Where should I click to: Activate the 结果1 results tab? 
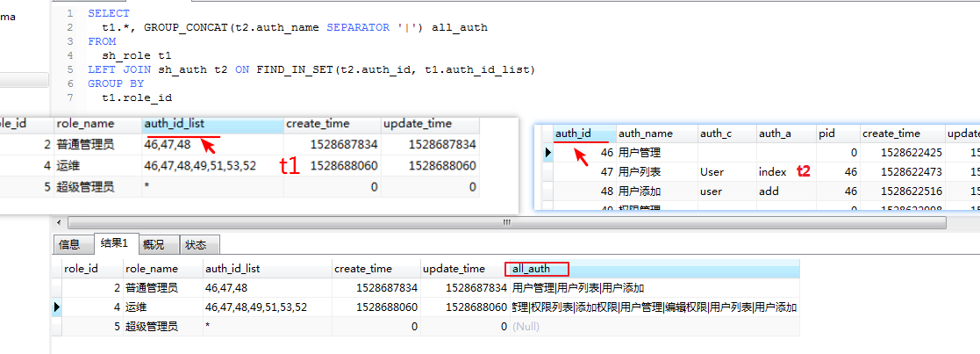113,243
